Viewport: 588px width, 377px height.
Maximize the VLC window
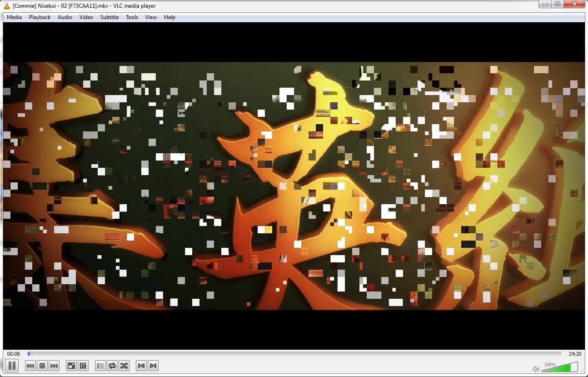pyautogui.click(x=558, y=4)
